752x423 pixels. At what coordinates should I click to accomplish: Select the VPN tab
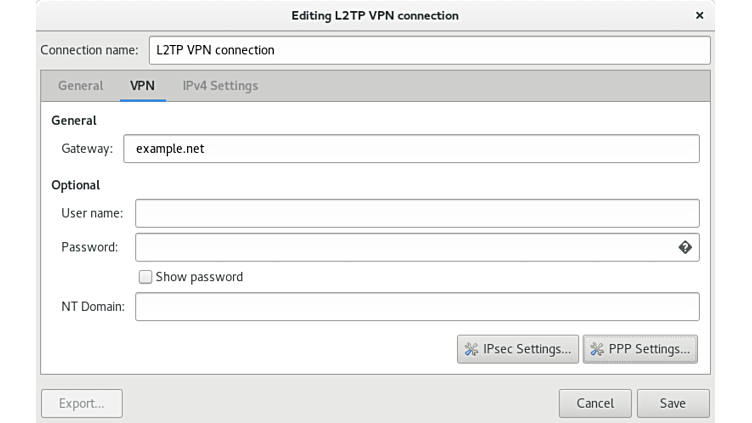tap(142, 86)
